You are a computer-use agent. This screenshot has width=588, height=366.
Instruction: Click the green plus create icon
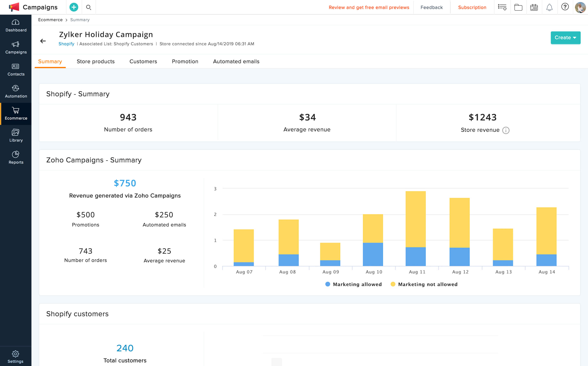point(74,7)
